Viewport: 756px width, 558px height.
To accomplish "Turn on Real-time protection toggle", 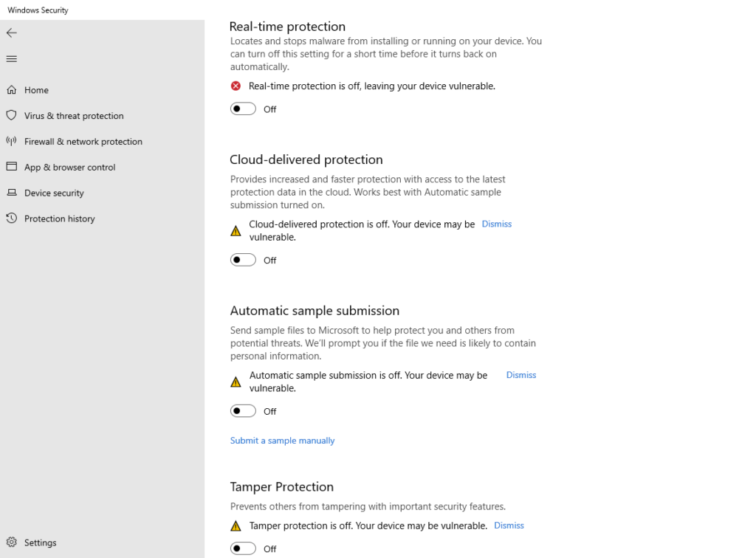I will coord(243,108).
